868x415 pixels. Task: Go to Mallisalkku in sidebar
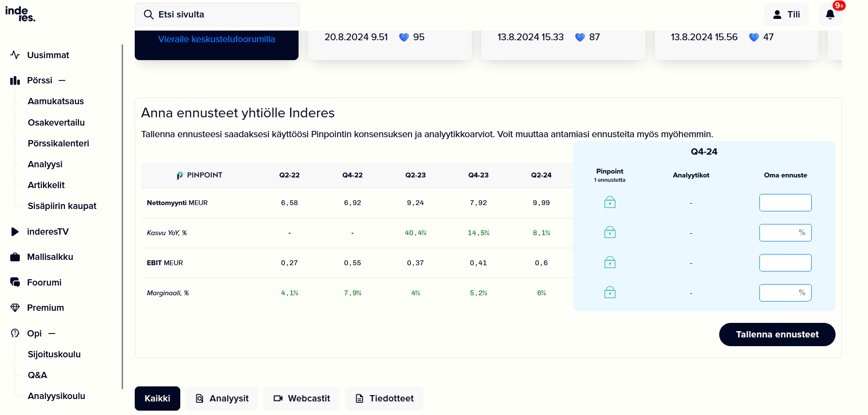coord(50,257)
